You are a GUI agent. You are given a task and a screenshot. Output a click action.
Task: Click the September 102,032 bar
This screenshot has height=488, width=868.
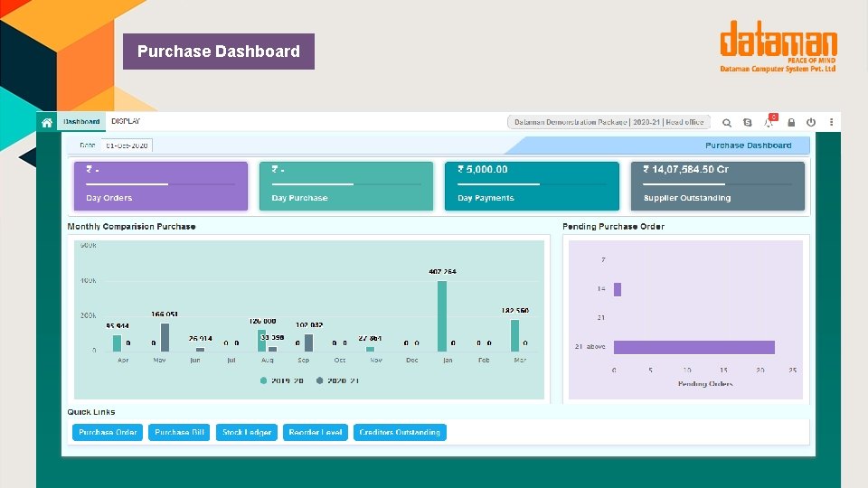point(309,343)
